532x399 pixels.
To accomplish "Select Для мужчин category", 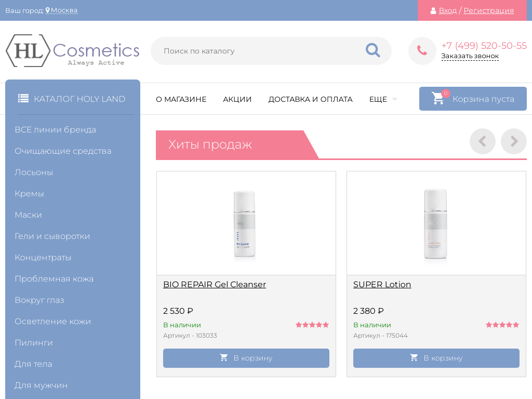I will click(x=41, y=385).
